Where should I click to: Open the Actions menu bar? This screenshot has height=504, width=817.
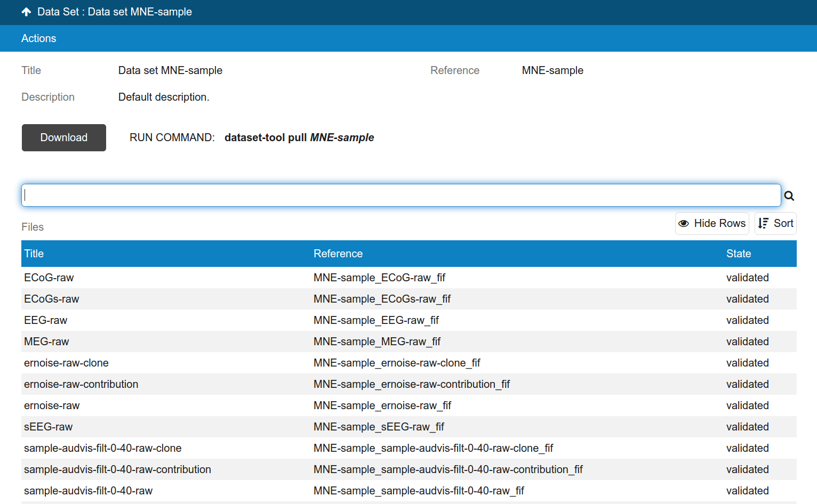coord(39,38)
